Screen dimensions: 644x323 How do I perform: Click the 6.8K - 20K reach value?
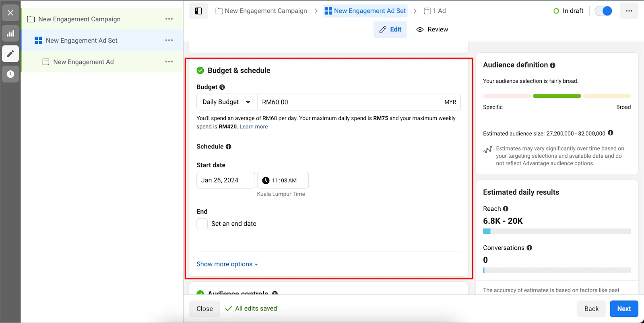pyautogui.click(x=503, y=221)
